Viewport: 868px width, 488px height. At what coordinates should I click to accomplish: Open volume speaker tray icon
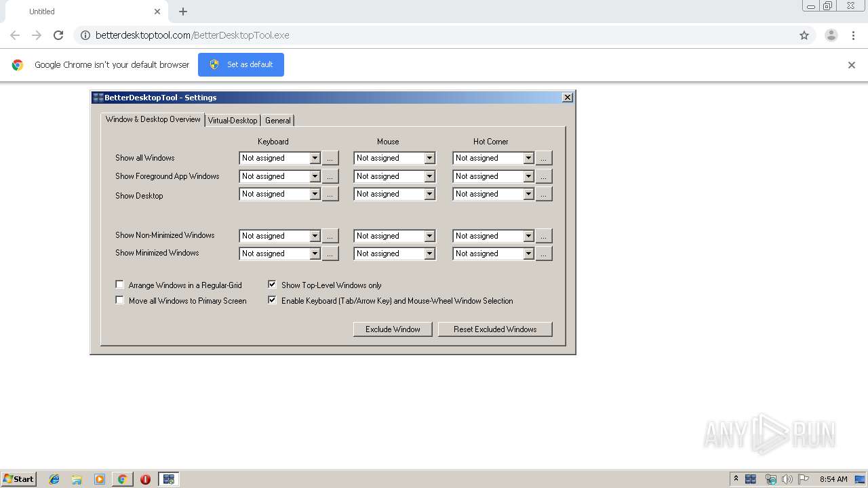pos(787,479)
